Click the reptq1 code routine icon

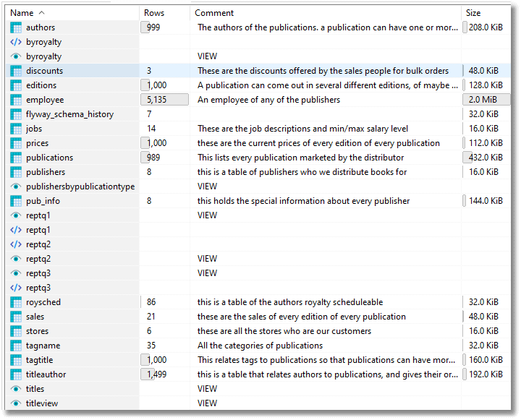point(16,230)
